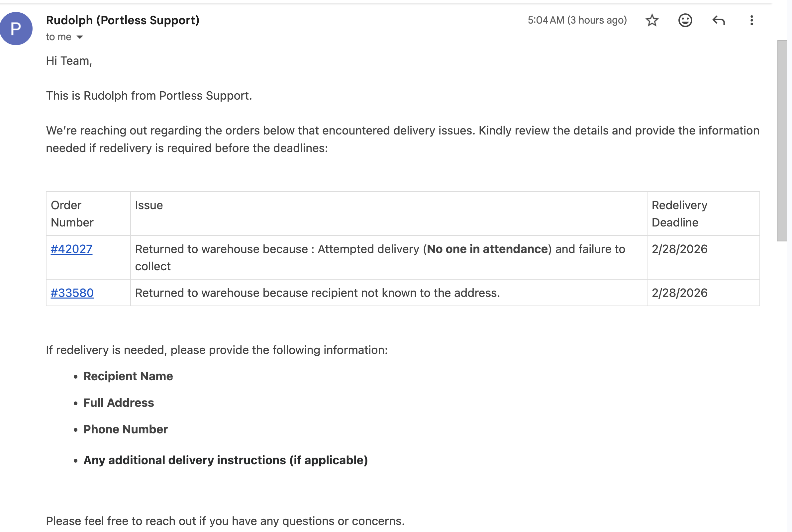Screen dimensions: 792x532
Task: Click the purple P sender avatar
Action: (16, 29)
